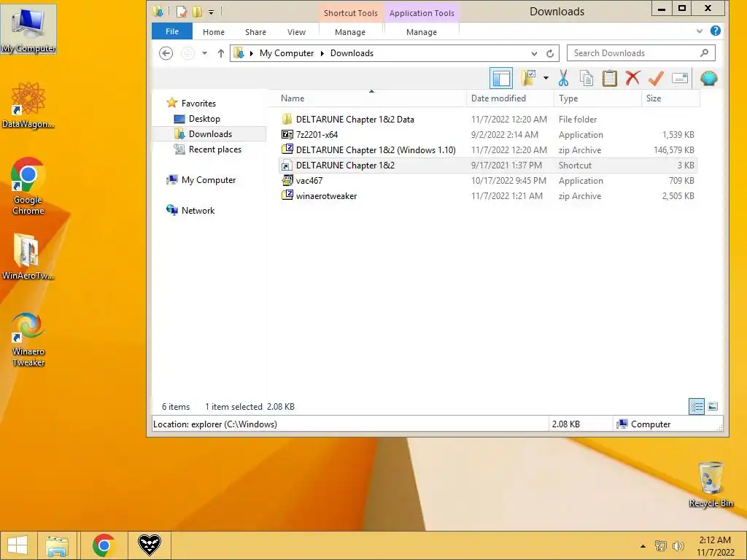Toggle the navigation pane toolbar button
This screenshot has height=560, width=747.
(500, 78)
